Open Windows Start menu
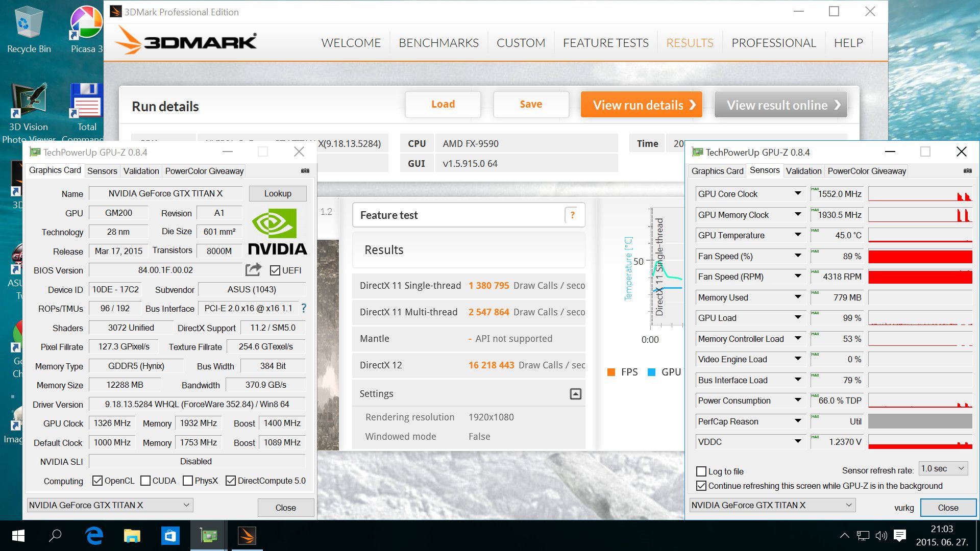 coord(18,536)
